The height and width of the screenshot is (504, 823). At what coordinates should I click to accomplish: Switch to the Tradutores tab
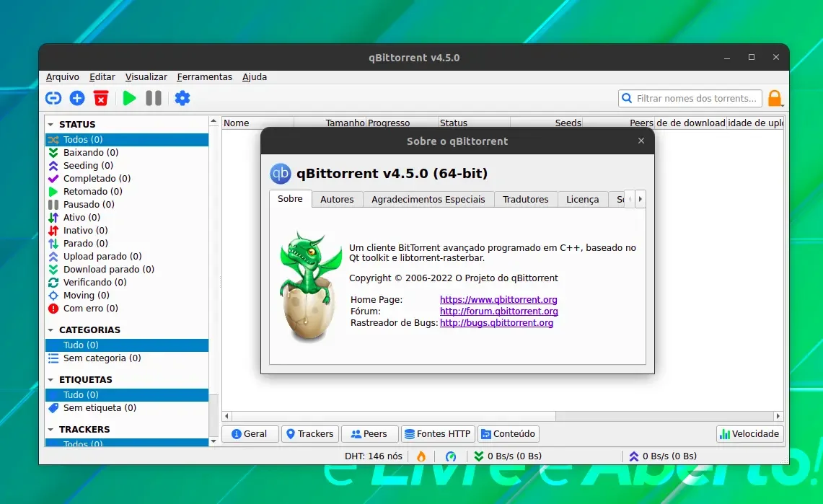click(x=525, y=199)
